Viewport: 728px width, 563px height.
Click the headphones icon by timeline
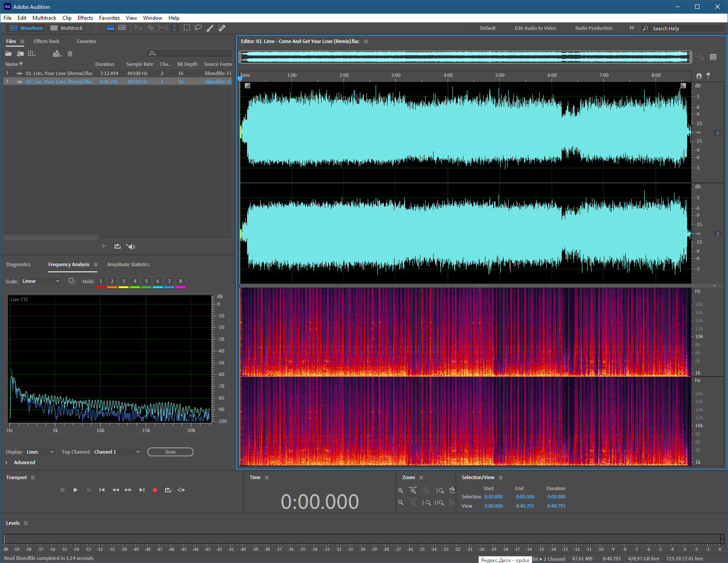699,76
